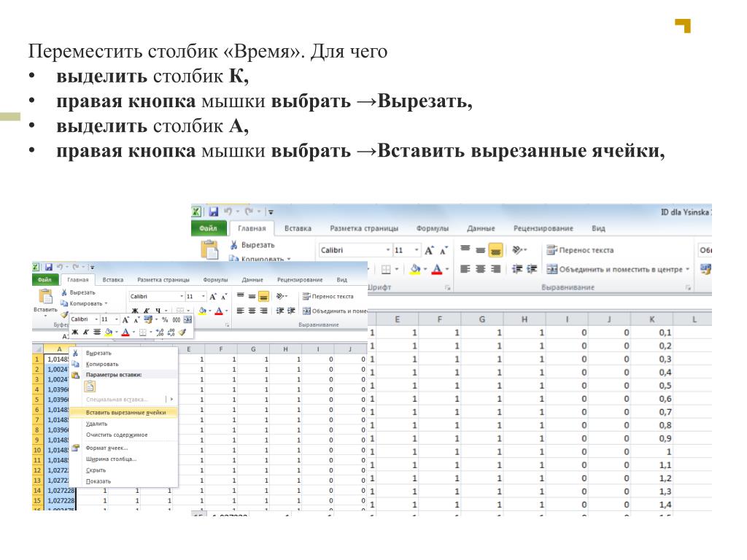Viewport: 747px width, 560px height.
Task: Click accounting number format icon on mini toolbar
Action: 148,319
